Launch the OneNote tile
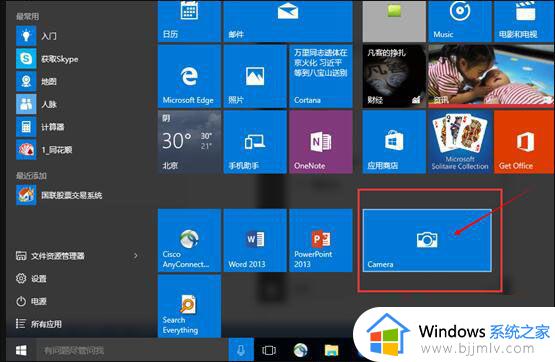 tap(321, 142)
